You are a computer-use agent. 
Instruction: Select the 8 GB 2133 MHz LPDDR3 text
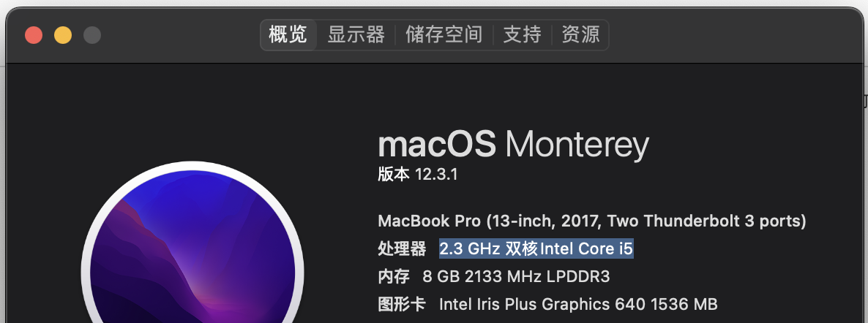tap(516, 276)
